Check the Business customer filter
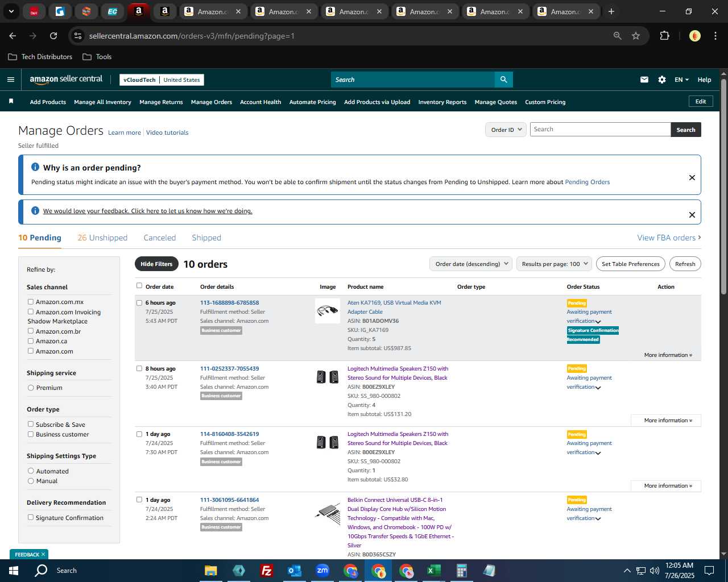This screenshot has width=728, height=582. point(31,434)
